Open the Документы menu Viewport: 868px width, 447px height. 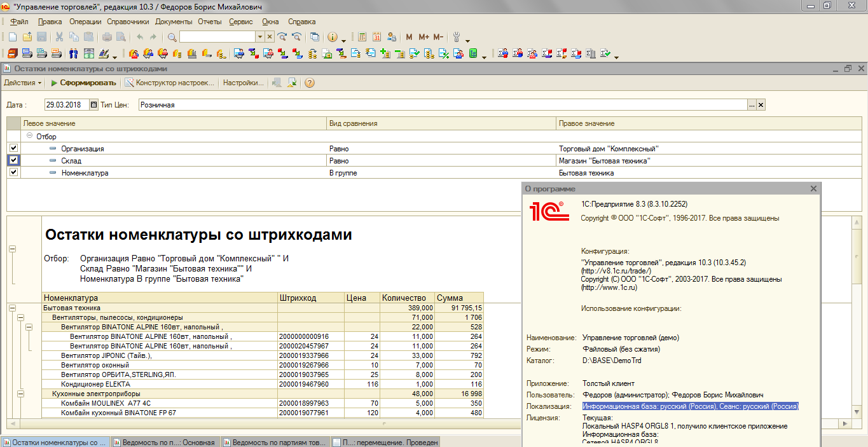[x=174, y=22]
